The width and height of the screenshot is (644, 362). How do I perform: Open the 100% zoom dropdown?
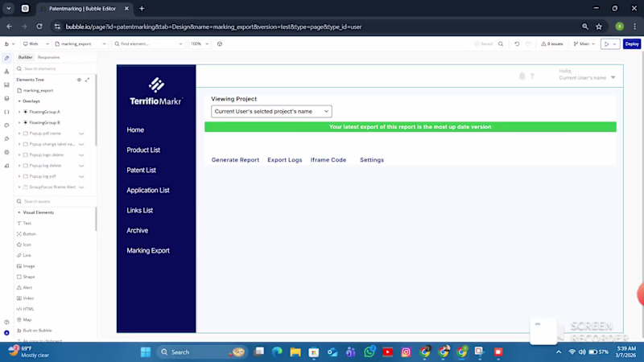click(199, 44)
